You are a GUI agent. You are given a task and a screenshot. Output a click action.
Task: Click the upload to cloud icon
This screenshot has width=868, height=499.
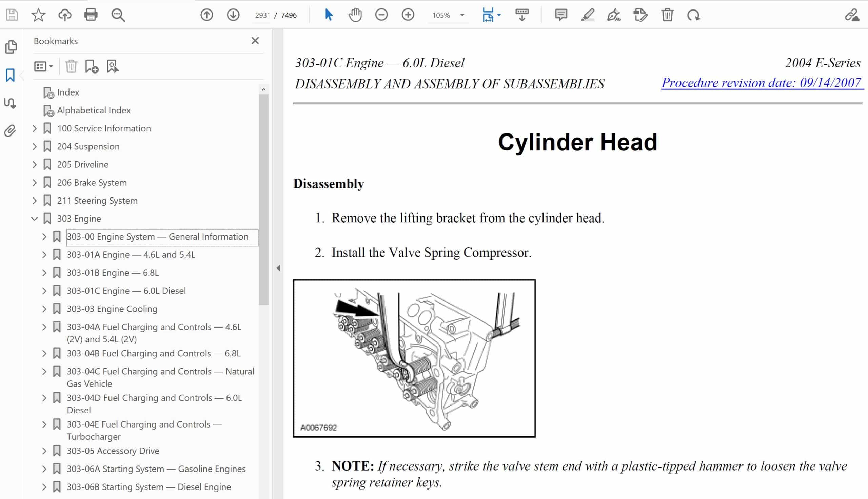tap(65, 15)
